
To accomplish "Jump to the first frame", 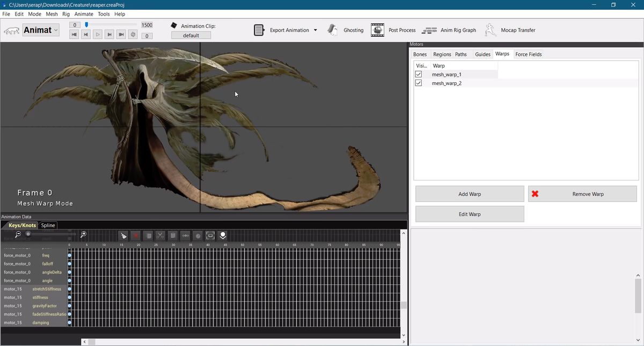I will [74, 34].
